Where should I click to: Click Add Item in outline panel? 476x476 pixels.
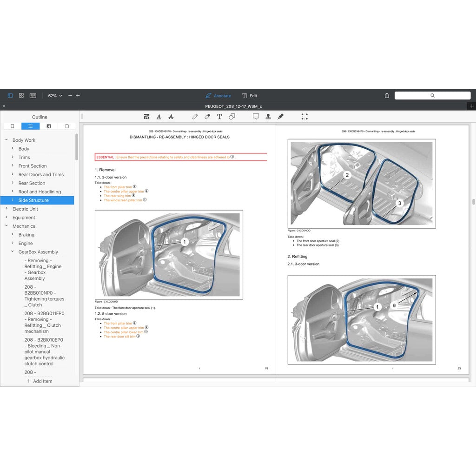pos(40,381)
